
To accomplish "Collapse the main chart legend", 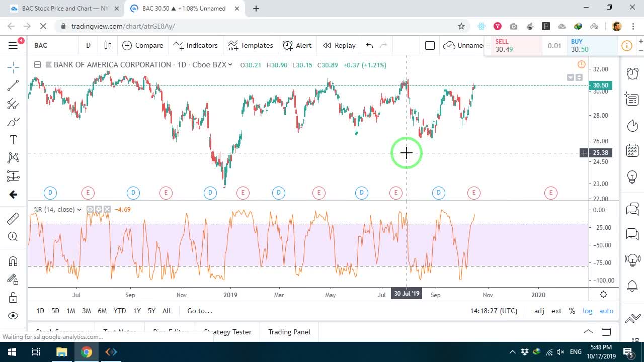I will coord(37,64).
